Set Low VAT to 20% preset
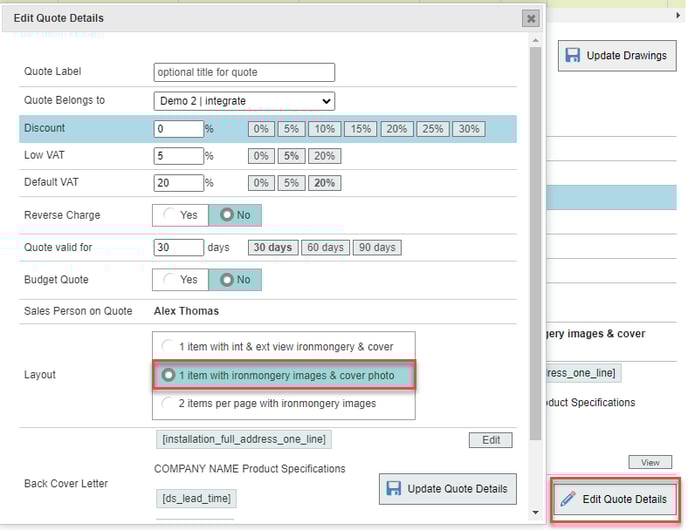Viewport: 688px width, 530px height. coord(324,156)
